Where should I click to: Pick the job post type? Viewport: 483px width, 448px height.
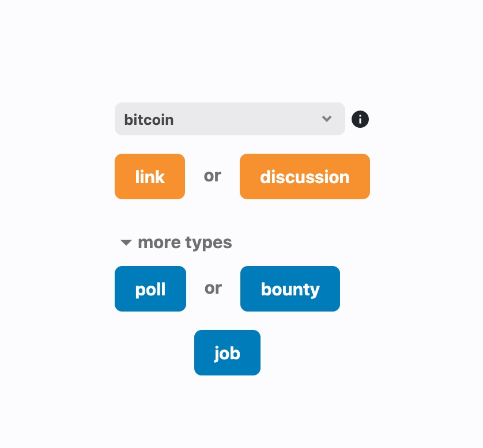pyautogui.click(x=227, y=353)
